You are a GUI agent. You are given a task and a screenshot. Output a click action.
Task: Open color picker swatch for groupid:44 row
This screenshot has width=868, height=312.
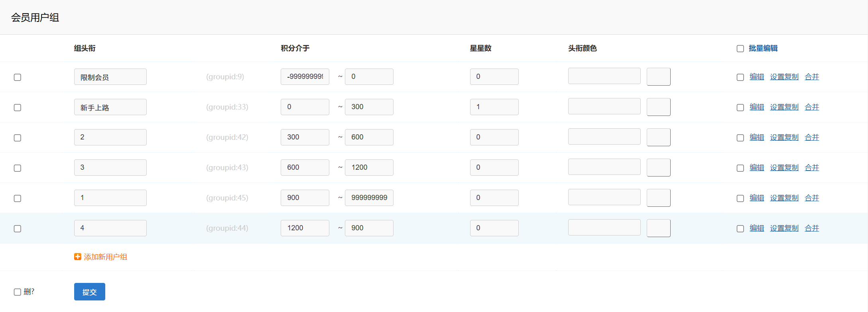[658, 228]
